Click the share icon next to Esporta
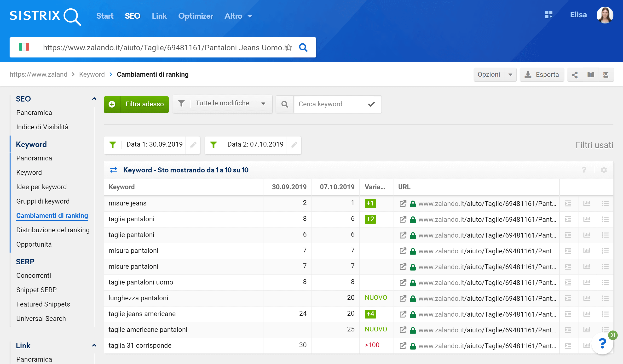 [575, 75]
